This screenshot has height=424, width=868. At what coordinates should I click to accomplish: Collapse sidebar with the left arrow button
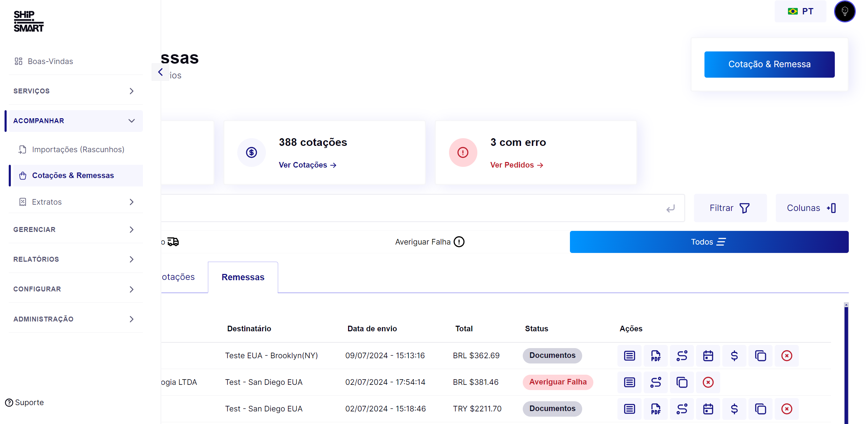(x=160, y=72)
